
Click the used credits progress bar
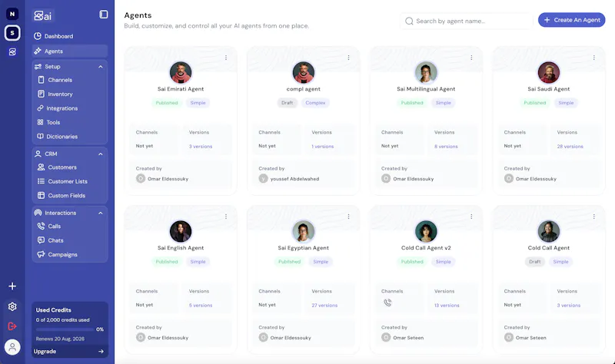tap(65, 329)
